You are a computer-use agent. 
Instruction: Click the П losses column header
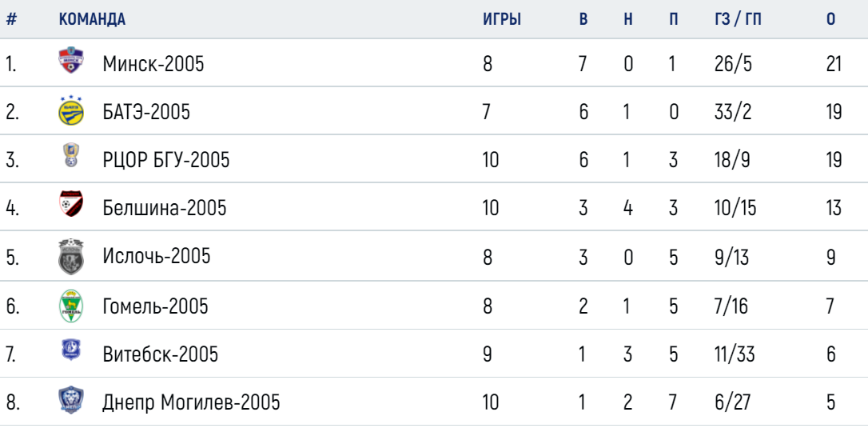coord(673,19)
